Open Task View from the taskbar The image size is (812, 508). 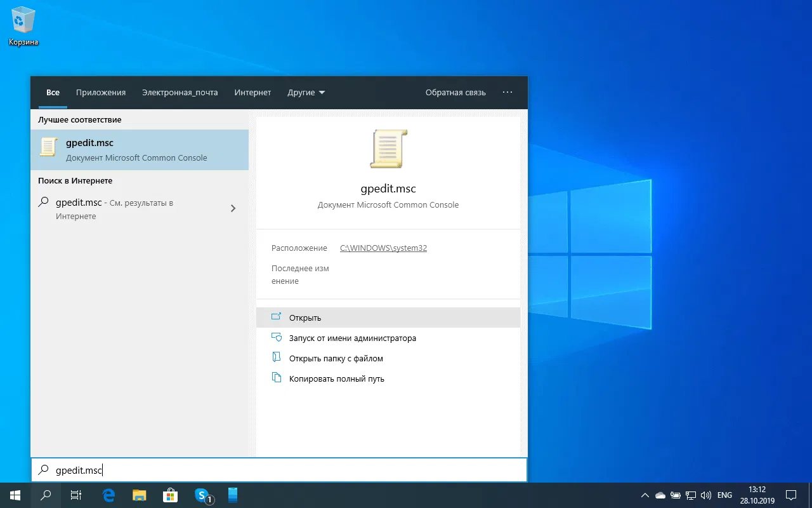tap(75, 495)
